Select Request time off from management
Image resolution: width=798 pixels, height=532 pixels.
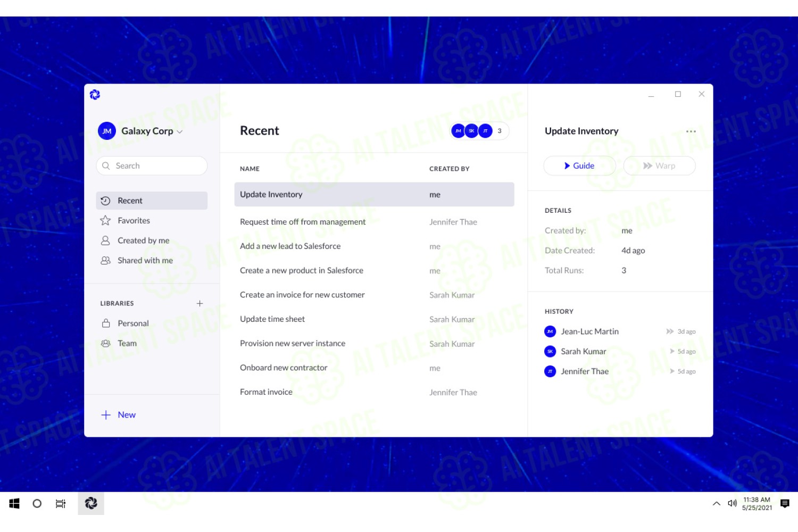[374, 222]
